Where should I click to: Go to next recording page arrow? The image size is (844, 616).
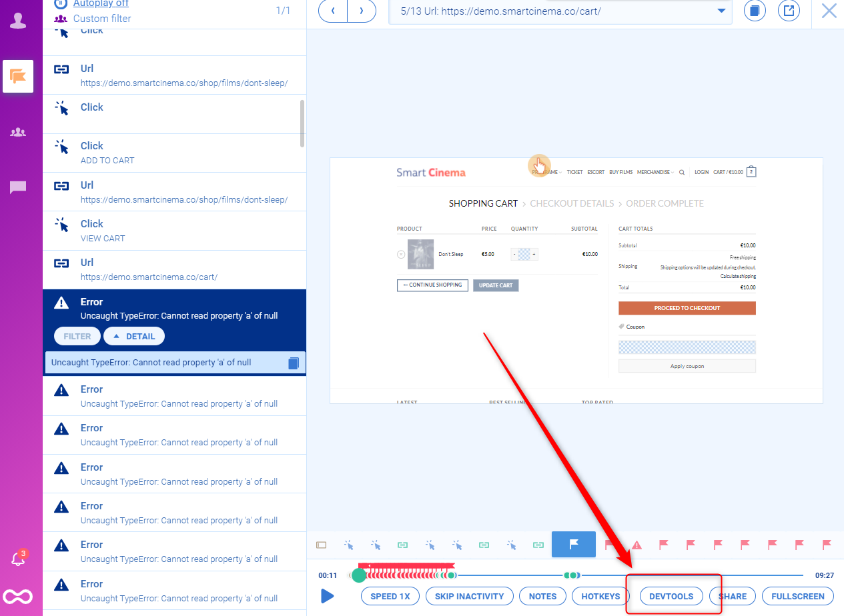(362, 11)
